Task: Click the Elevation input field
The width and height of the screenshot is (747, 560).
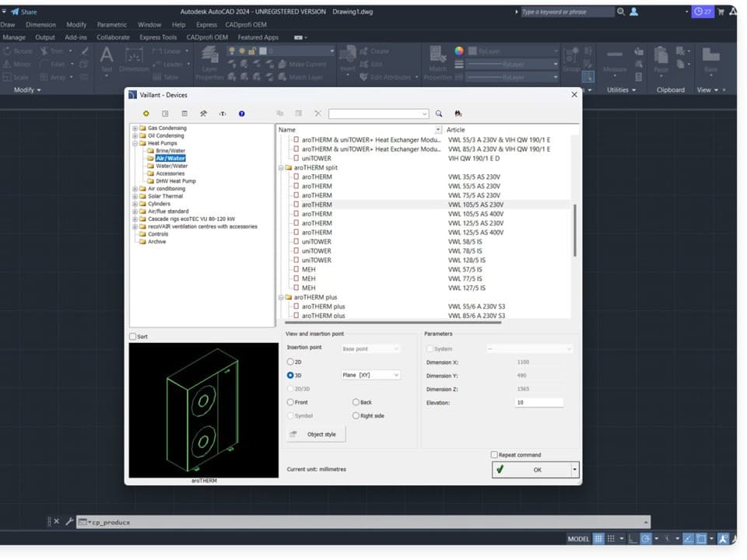Action: click(x=538, y=403)
